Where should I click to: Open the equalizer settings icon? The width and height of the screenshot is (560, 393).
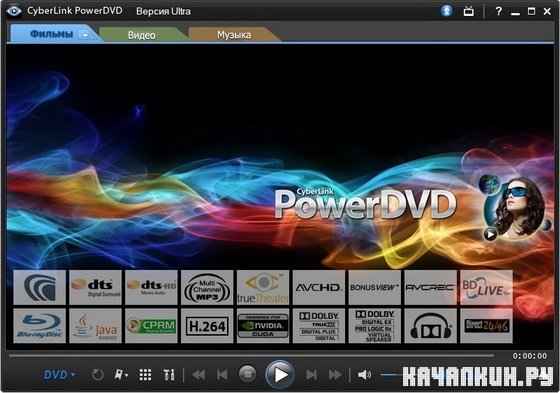(169, 375)
